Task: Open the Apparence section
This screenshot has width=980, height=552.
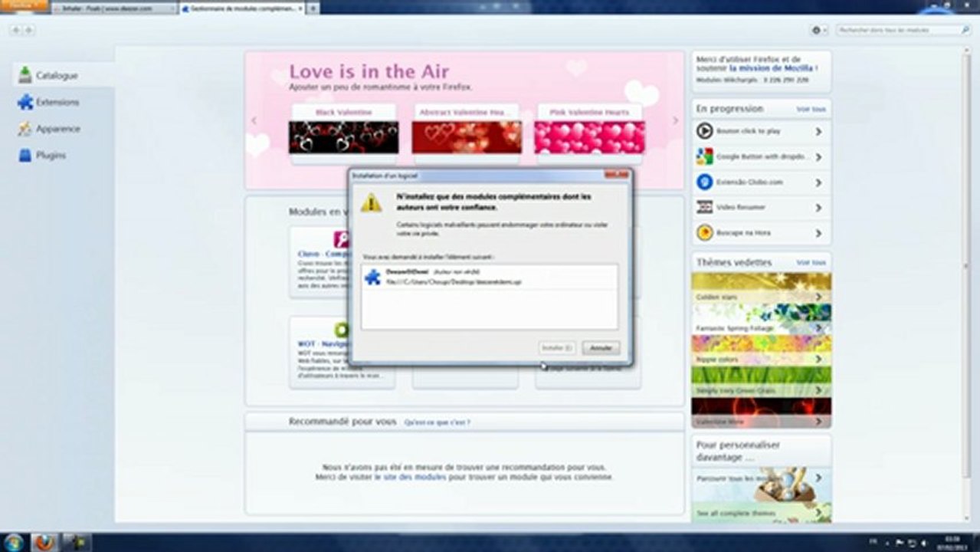Action: (x=63, y=129)
